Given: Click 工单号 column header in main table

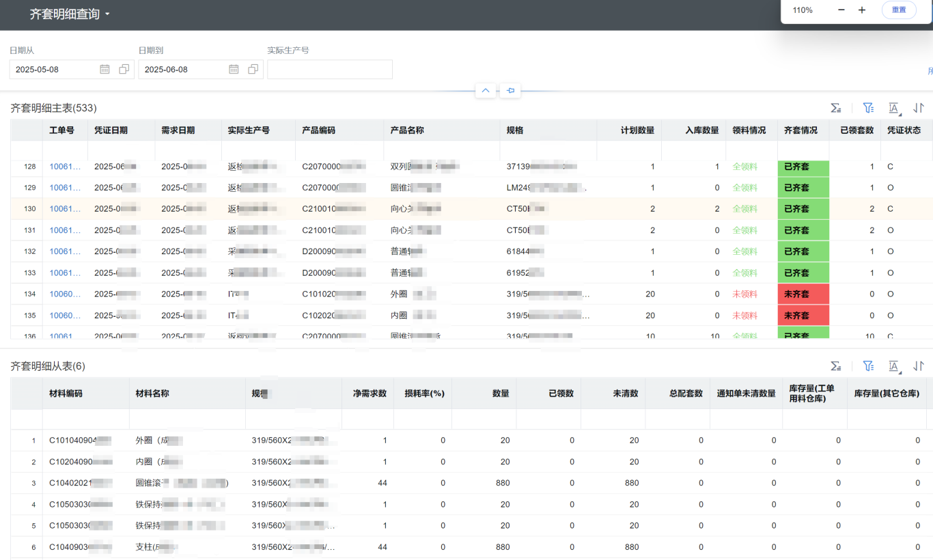Looking at the screenshot, I should pos(65,130).
